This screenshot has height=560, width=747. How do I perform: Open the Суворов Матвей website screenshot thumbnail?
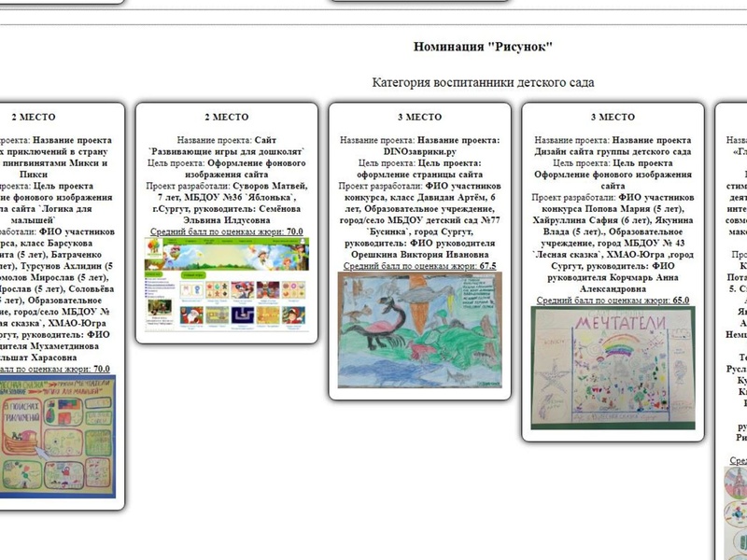click(226, 285)
